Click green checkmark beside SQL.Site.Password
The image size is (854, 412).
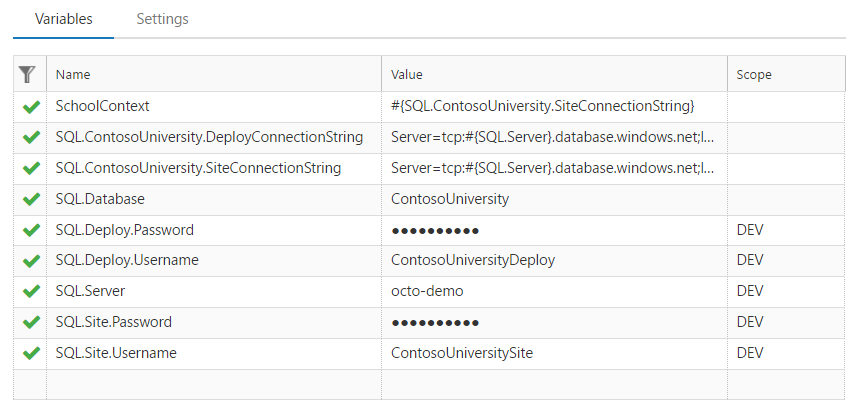point(30,323)
